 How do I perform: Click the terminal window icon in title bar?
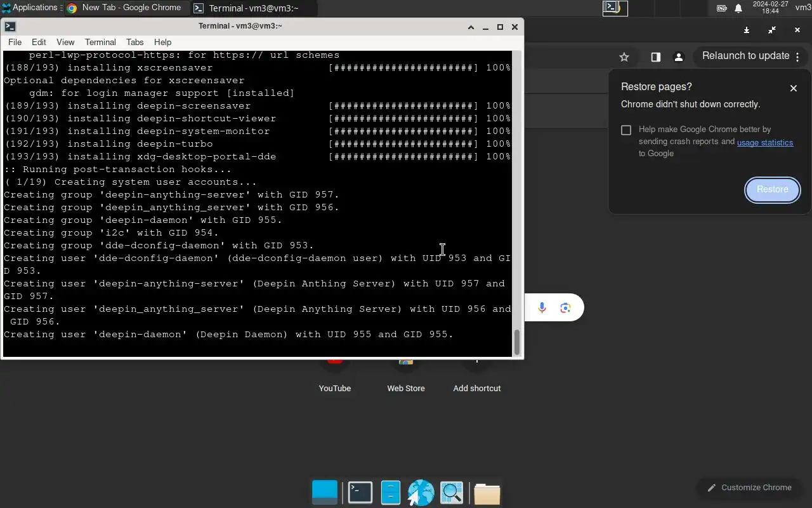click(10, 27)
